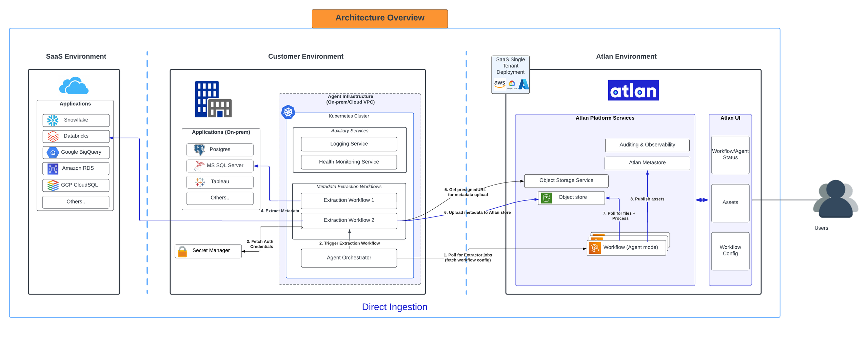Click the Amazon RDS icon

click(x=53, y=168)
